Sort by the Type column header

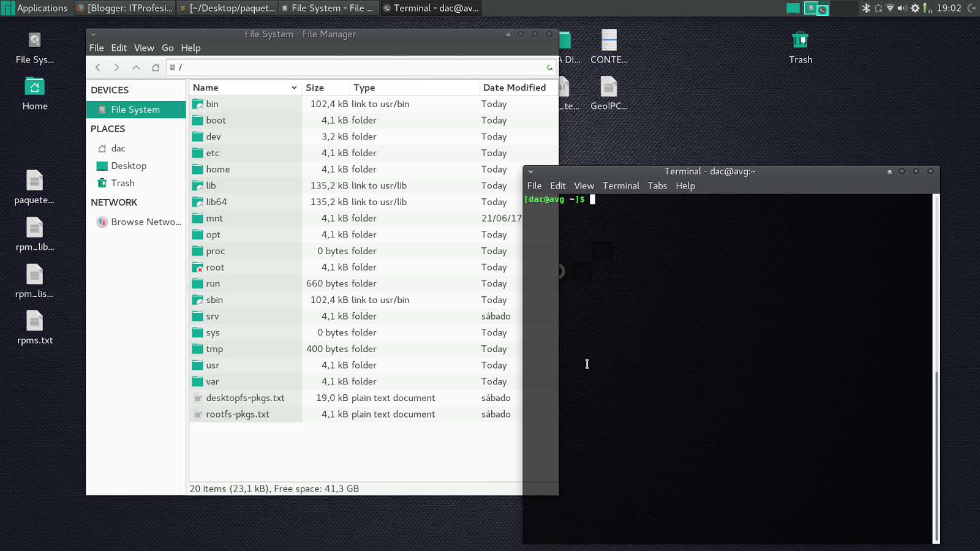pos(415,88)
